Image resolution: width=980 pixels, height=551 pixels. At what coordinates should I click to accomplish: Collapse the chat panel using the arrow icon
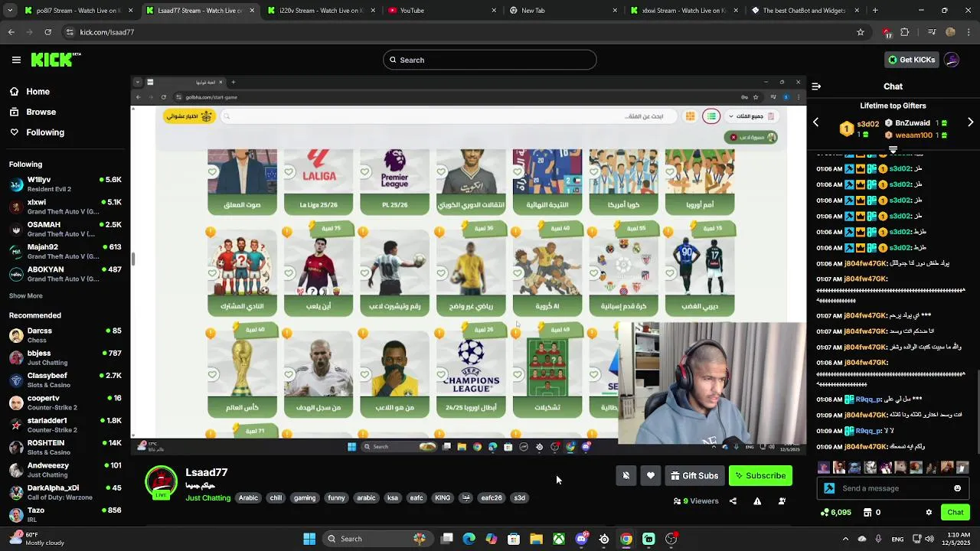tap(816, 86)
